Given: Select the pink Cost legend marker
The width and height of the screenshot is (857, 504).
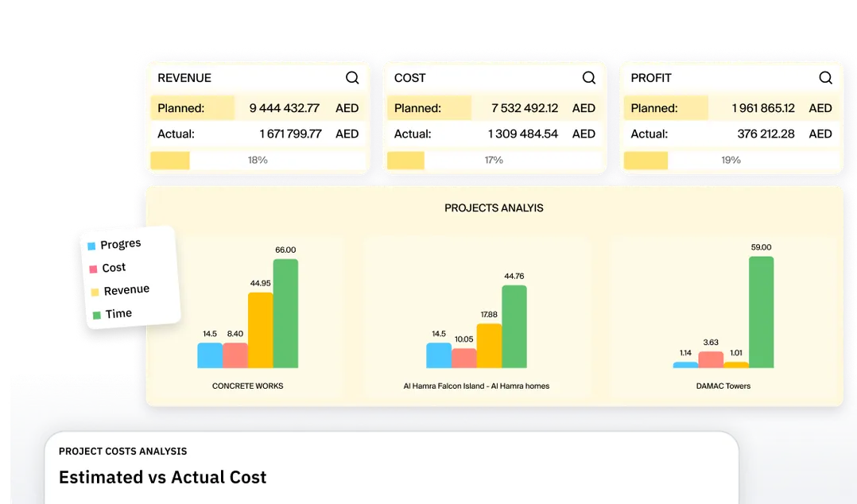Looking at the screenshot, I should 93,268.
